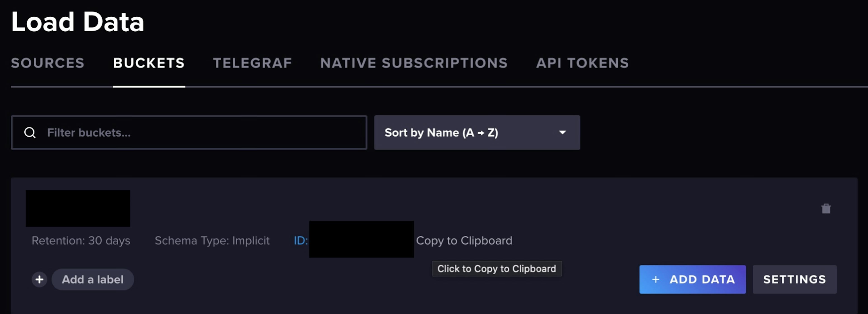Open the API Tokens tab
This screenshot has height=314, width=868.
coord(582,63)
